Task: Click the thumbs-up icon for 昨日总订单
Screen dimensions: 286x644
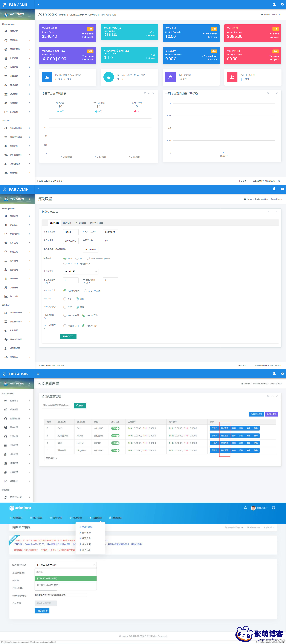Action: [x=109, y=77]
